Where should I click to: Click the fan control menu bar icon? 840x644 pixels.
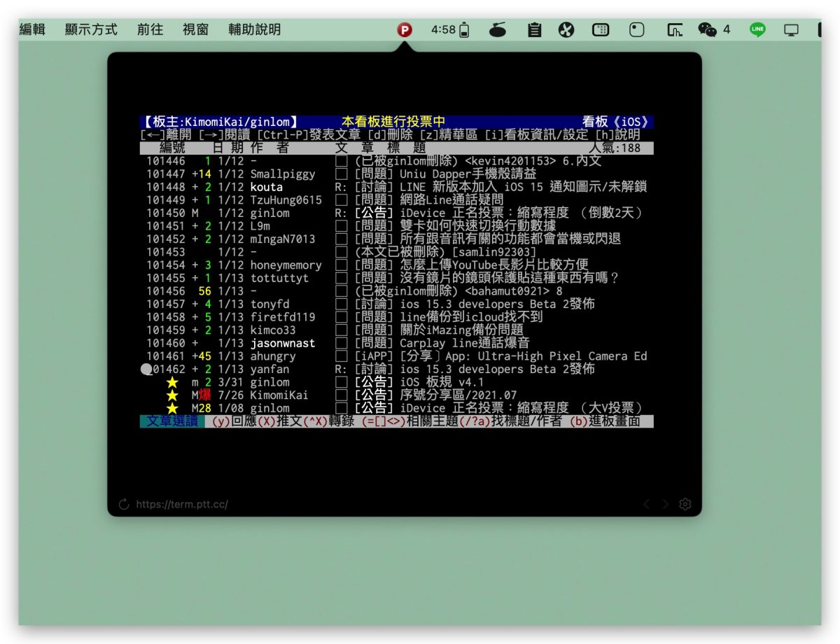(566, 30)
